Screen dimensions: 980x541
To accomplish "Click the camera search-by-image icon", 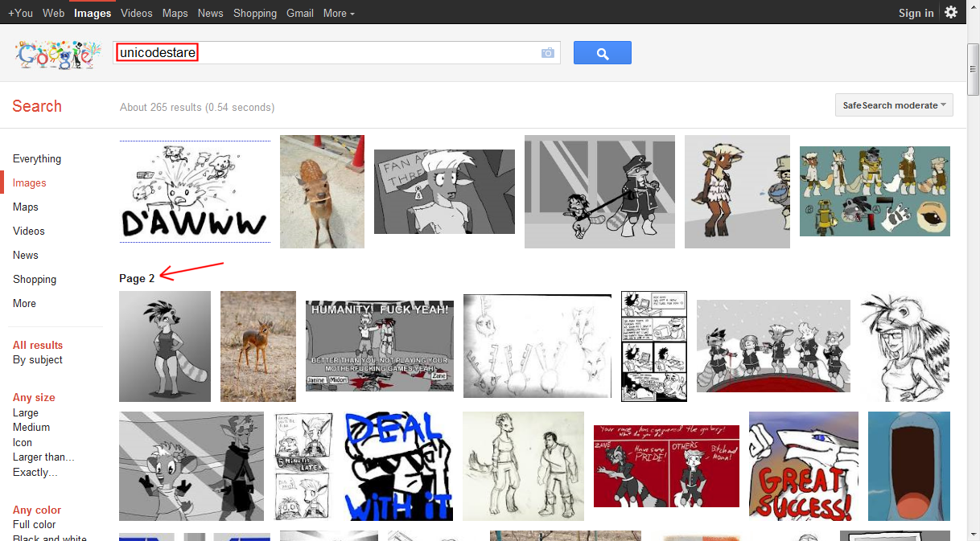I will coord(548,53).
